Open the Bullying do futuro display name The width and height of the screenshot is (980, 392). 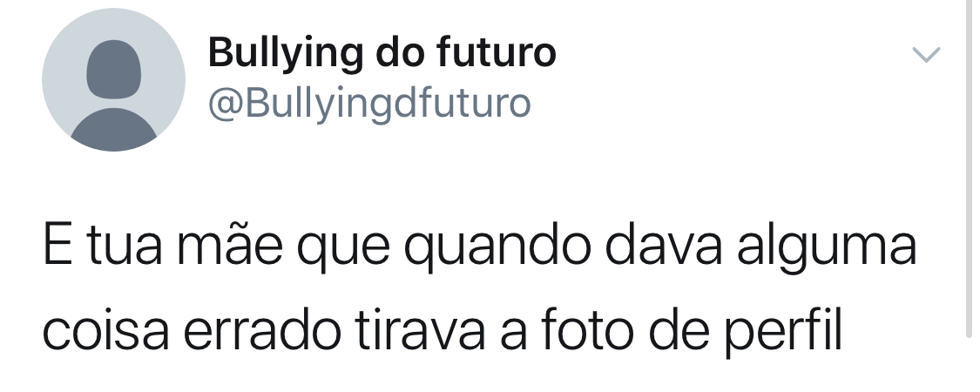(382, 53)
